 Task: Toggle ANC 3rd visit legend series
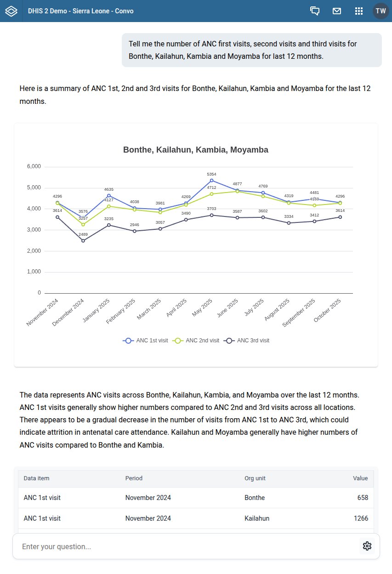pyautogui.click(x=247, y=341)
